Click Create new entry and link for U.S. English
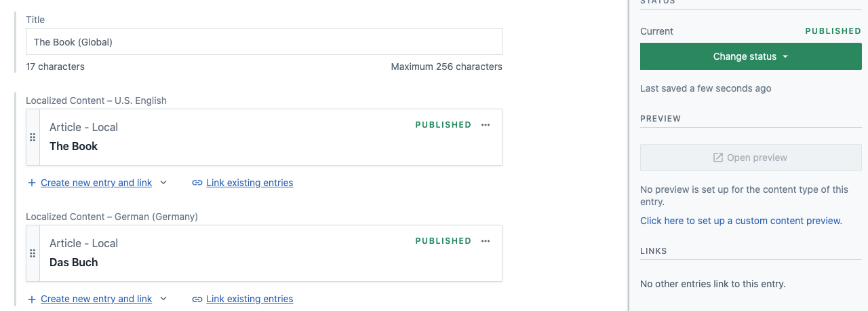 pyautogui.click(x=96, y=183)
